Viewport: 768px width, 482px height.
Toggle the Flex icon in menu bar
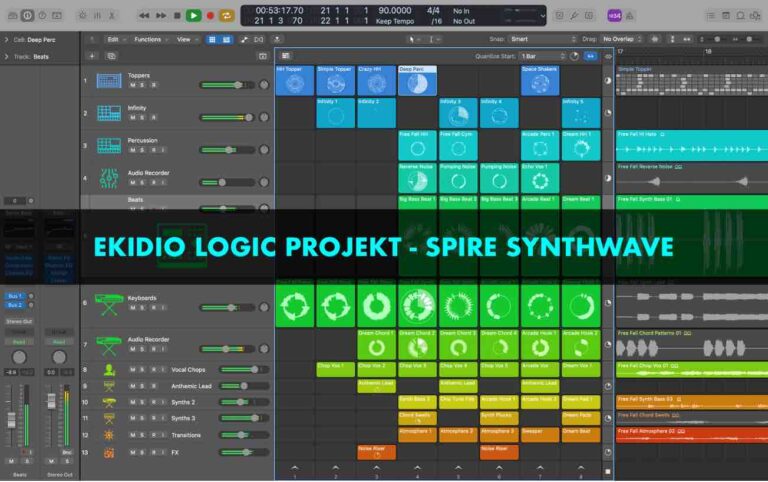pyautogui.click(x=259, y=39)
